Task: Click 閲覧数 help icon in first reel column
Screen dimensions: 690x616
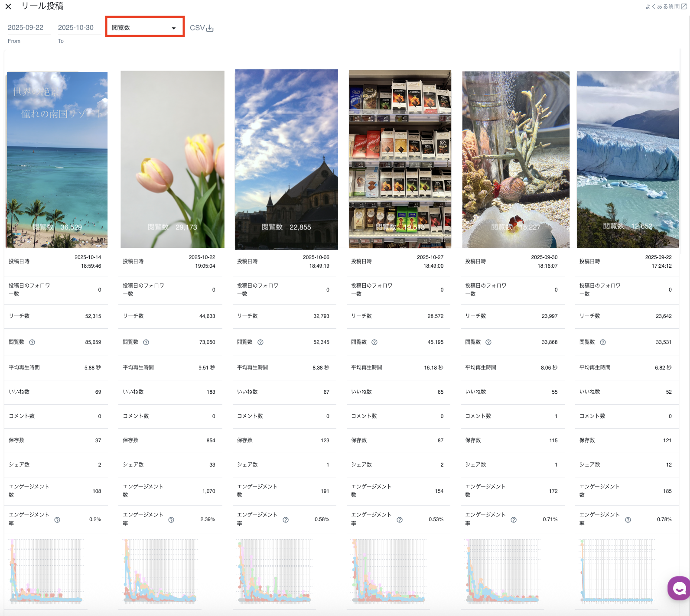Action: coord(32,342)
